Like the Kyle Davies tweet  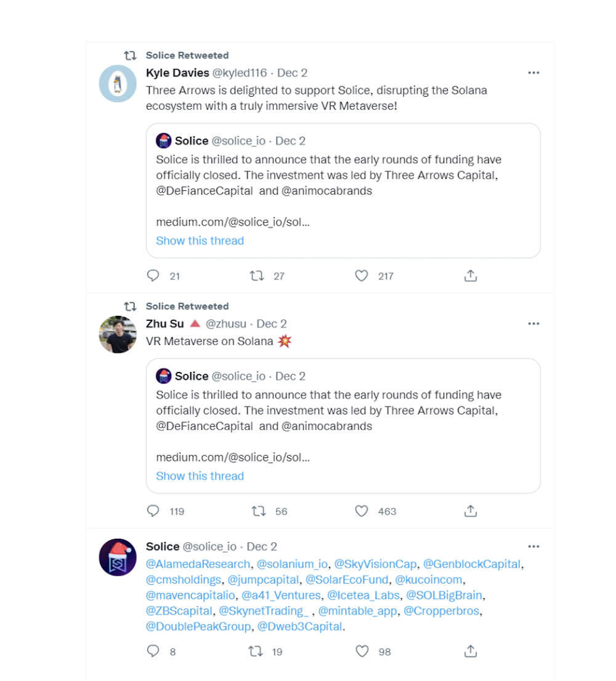pyautogui.click(x=362, y=276)
